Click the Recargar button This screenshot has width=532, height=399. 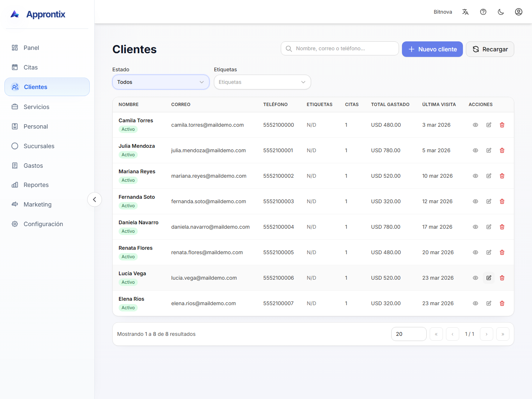[x=490, y=49]
